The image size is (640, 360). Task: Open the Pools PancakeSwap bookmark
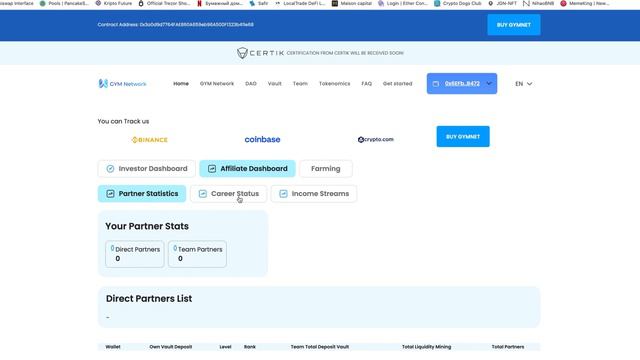click(x=64, y=3)
